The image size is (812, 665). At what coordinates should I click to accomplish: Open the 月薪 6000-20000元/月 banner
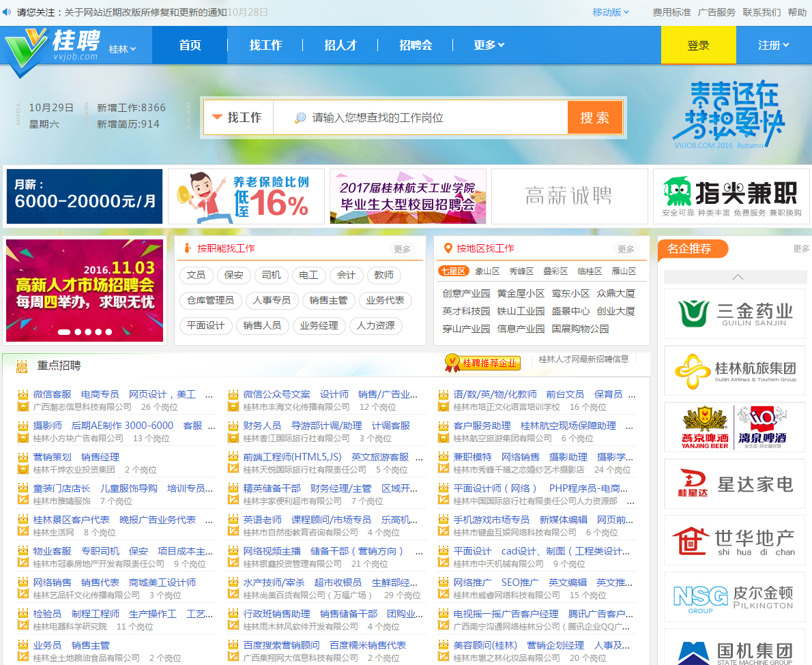tap(85, 196)
